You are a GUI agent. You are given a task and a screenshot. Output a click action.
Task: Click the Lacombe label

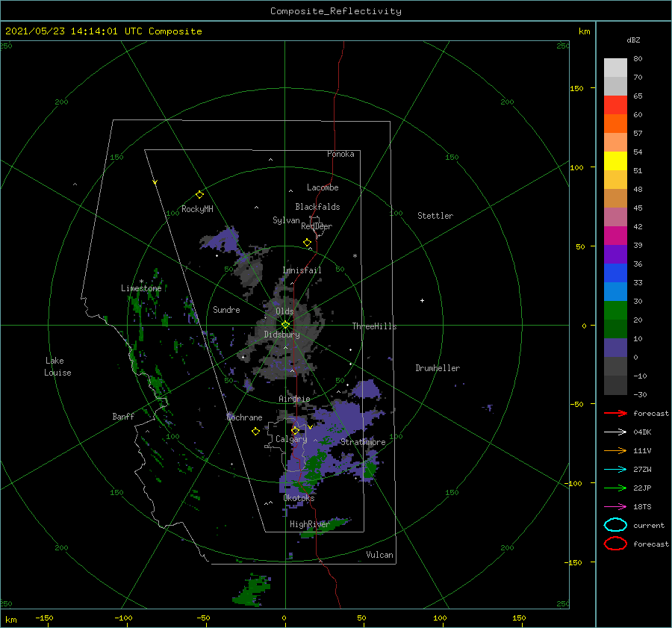[x=323, y=187]
